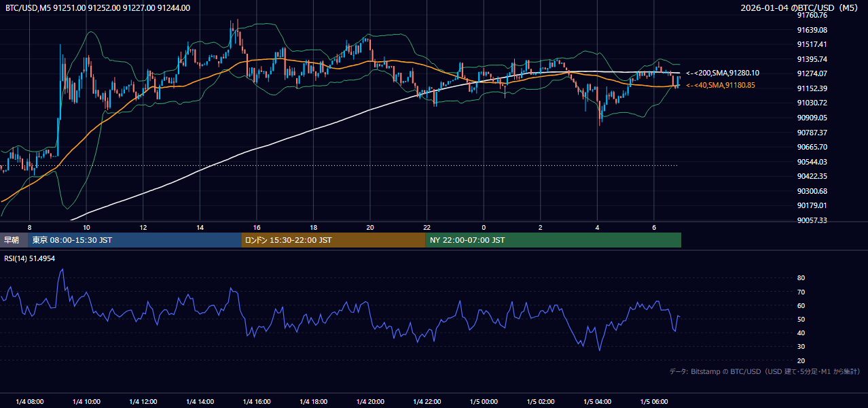
Task: Click the 1/4 12:00 time label
Action: coord(143,401)
